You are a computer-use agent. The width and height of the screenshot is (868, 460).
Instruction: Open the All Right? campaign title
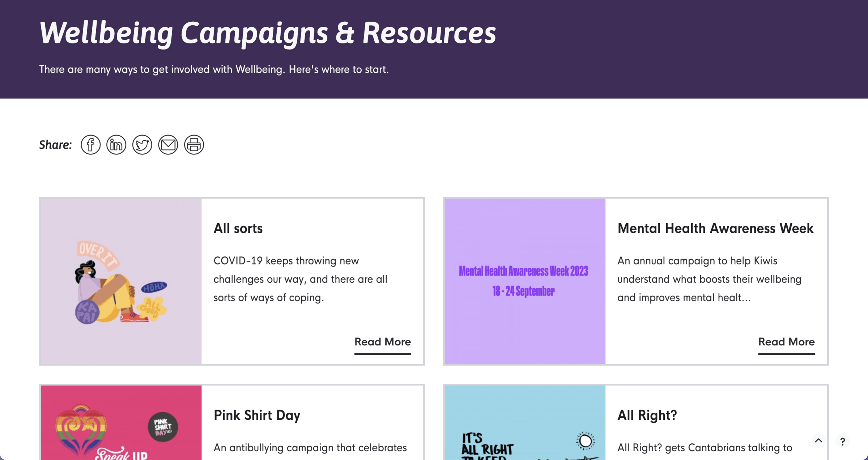click(x=647, y=415)
